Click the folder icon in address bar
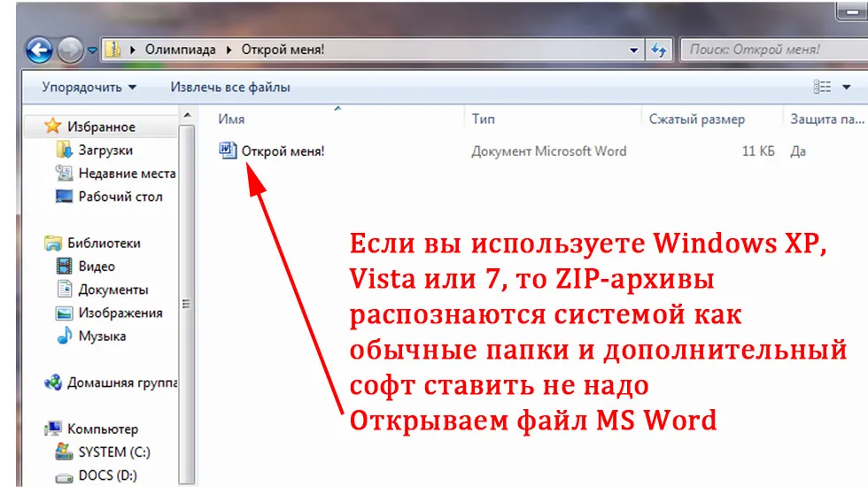This screenshot has height=487, width=868. click(x=113, y=50)
